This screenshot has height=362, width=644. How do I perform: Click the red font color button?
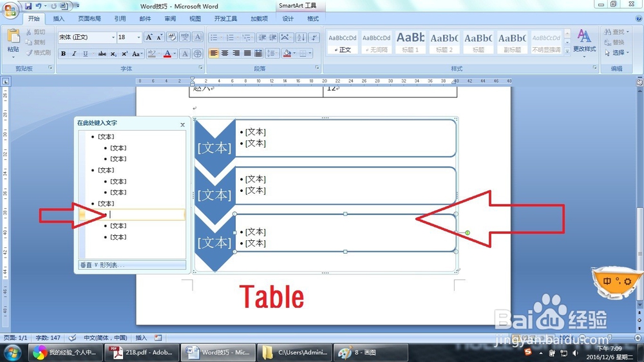[167, 54]
